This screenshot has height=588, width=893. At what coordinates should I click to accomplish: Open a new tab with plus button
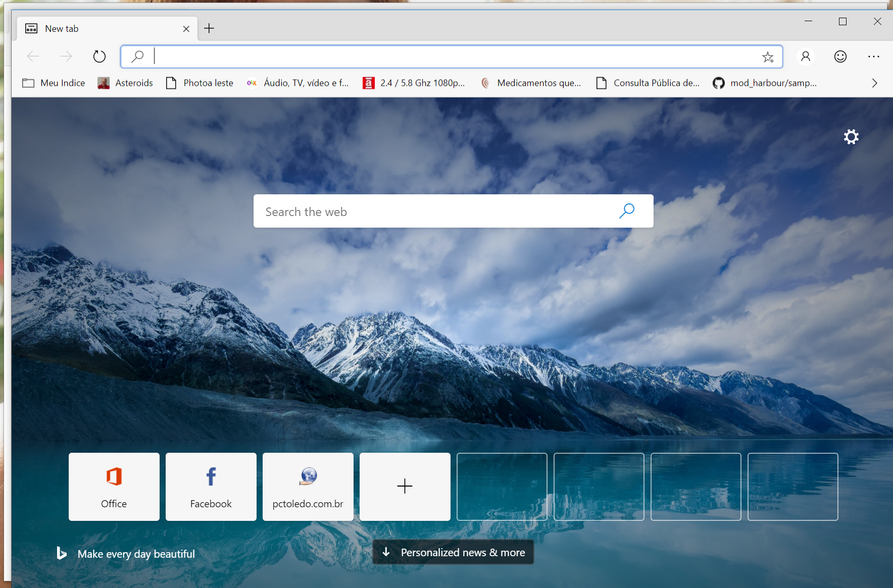pos(209,28)
